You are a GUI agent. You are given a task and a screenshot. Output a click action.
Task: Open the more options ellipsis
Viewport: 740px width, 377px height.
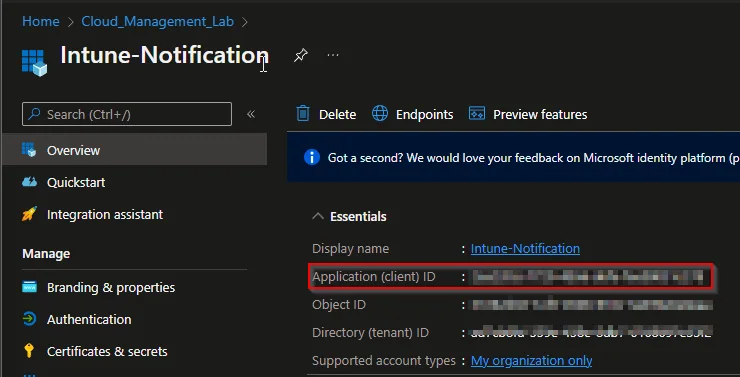pos(333,55)
